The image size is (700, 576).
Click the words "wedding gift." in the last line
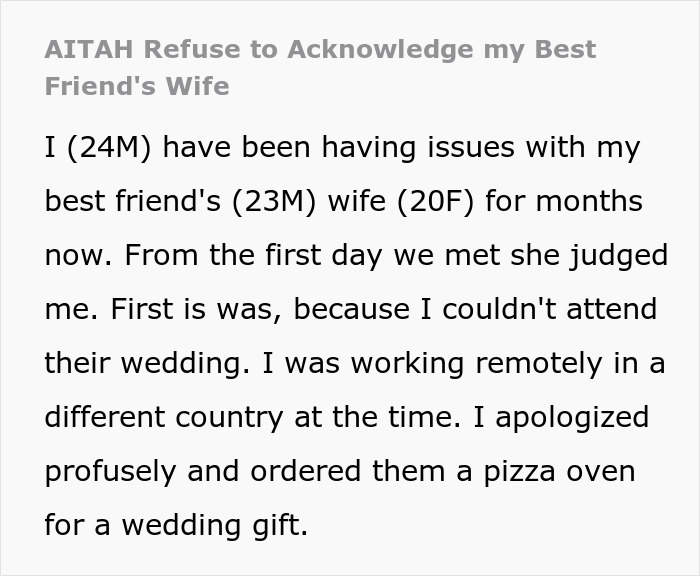click(215, 525)
